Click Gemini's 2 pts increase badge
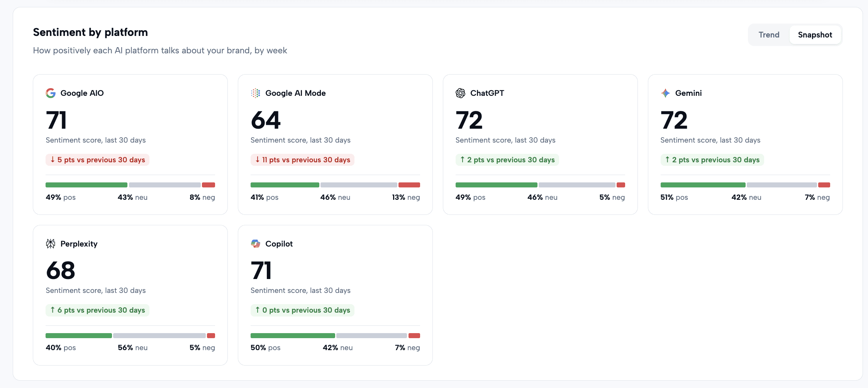The image size is (868, 388). pos(712,160)
